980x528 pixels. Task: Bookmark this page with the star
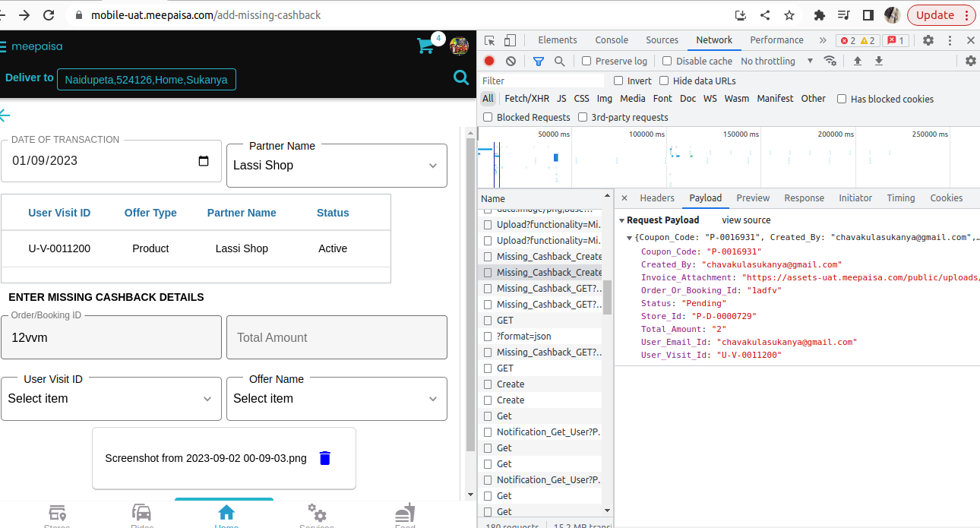click(789, 15)
